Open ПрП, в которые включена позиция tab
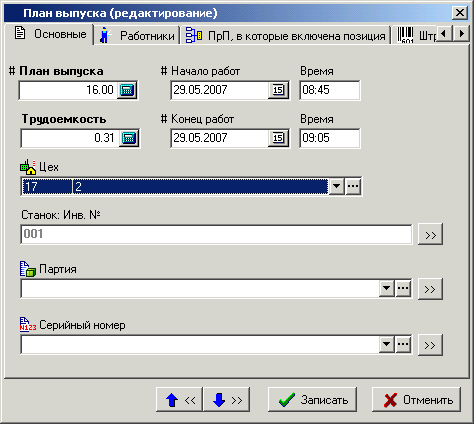Image resolution: width=474 pixels, height=424 pixels. [285, 36]
